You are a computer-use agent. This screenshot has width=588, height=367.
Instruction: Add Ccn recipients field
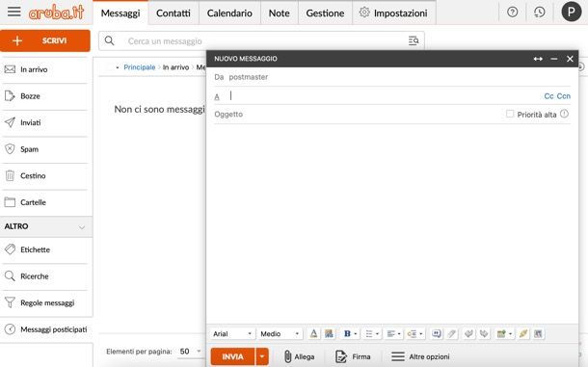click(564, 96)
